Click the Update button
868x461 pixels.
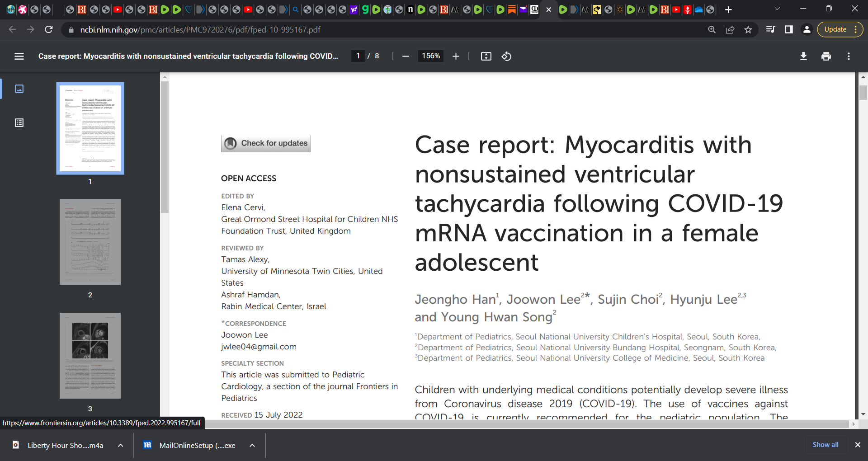point(835,29)
